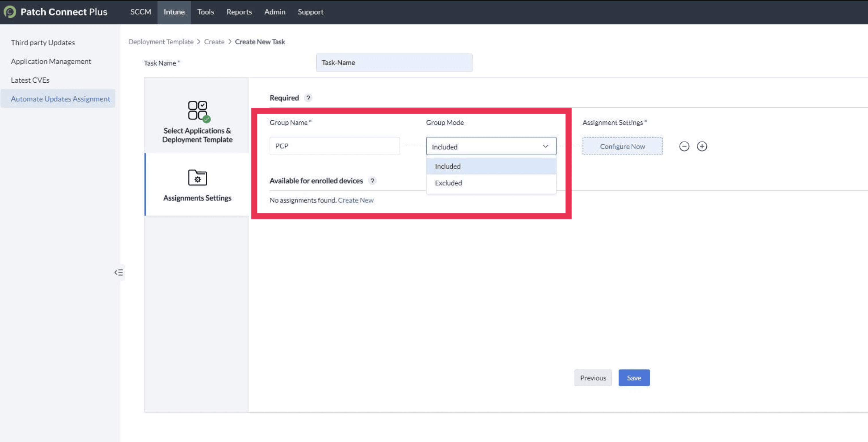This screenshot has height=442, width=868.
Task: Click the Select Applications & Deployment Template icon
Action: coord(197,110)
